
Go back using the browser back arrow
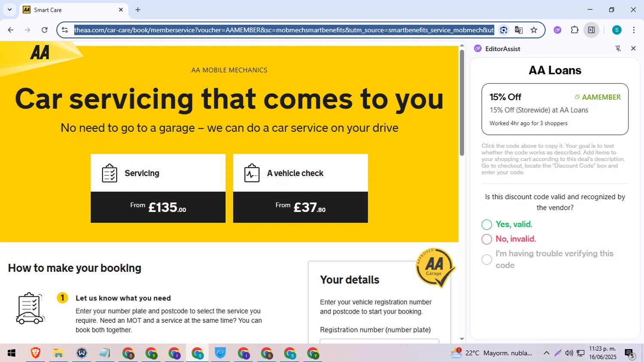click(11, 30)
